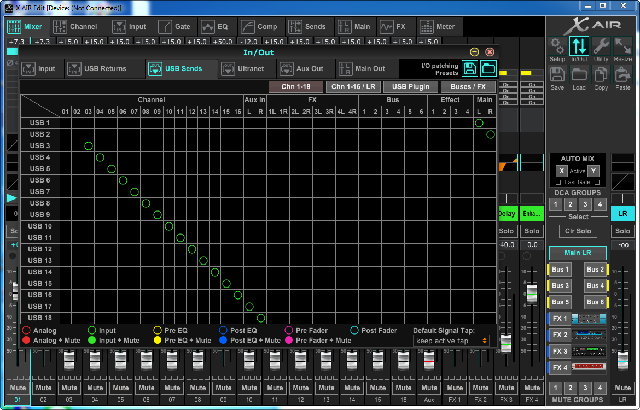The width and height of the screenshot is (640, 410).
Task: Click the USB 3 to channel 03 node
Action: [89, 146]
